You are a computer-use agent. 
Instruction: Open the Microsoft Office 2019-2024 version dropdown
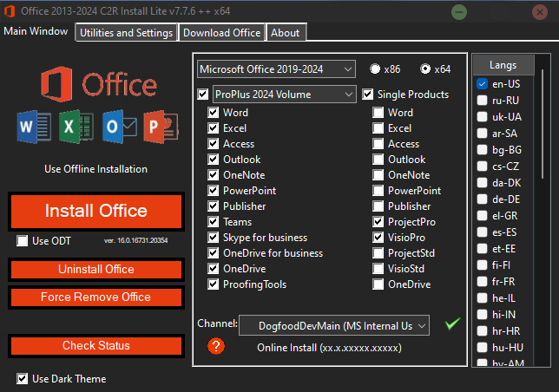pos(276,69)
